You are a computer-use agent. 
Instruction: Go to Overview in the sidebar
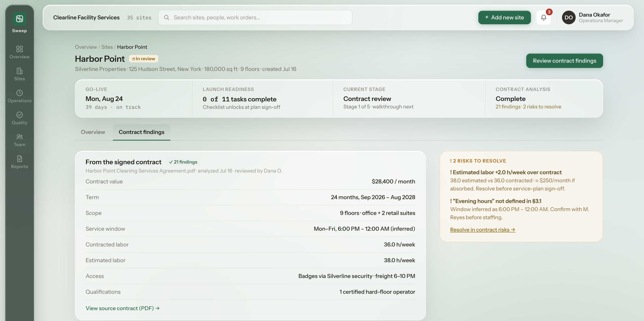(x=20, y=52)
